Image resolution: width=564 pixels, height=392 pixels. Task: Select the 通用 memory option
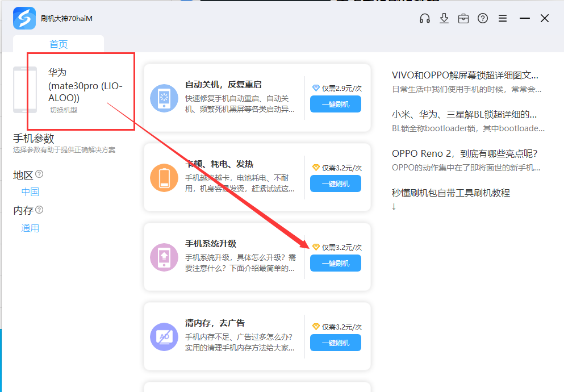tap(30, 228)
